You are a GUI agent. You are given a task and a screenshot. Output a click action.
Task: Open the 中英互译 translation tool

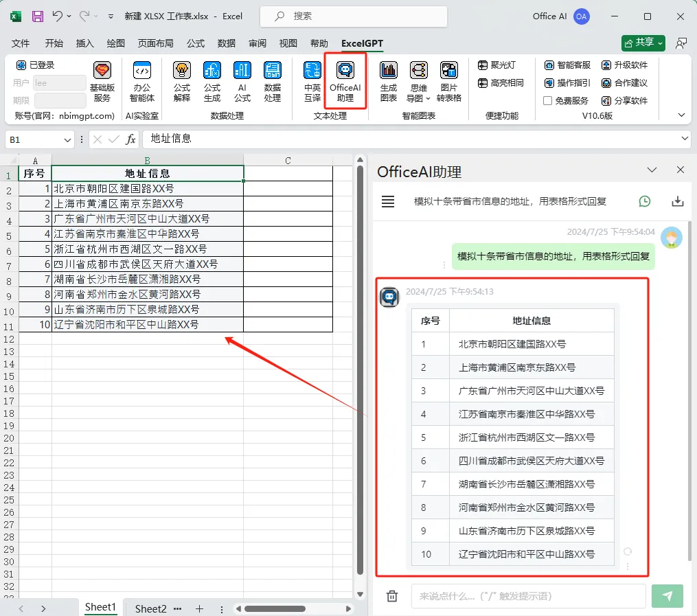312,82
